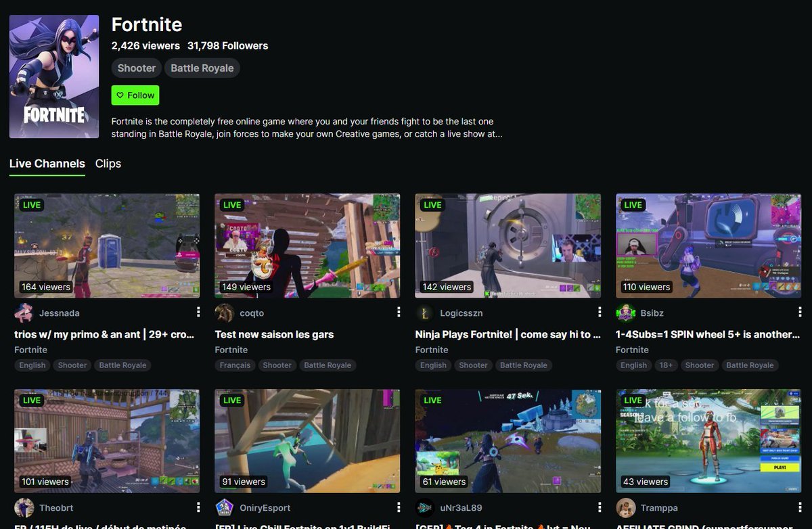Open options menu for Theobrt's stream
The image size is (812, 529).
coord(198,507)
